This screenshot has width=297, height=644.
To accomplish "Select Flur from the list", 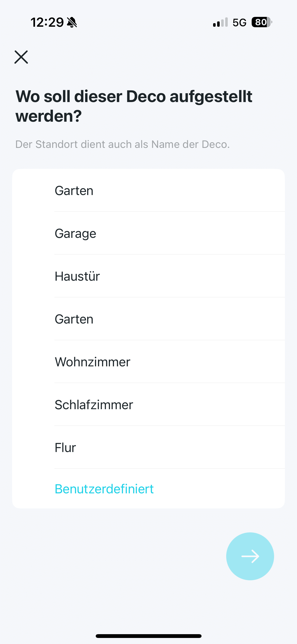I will 65,448.
